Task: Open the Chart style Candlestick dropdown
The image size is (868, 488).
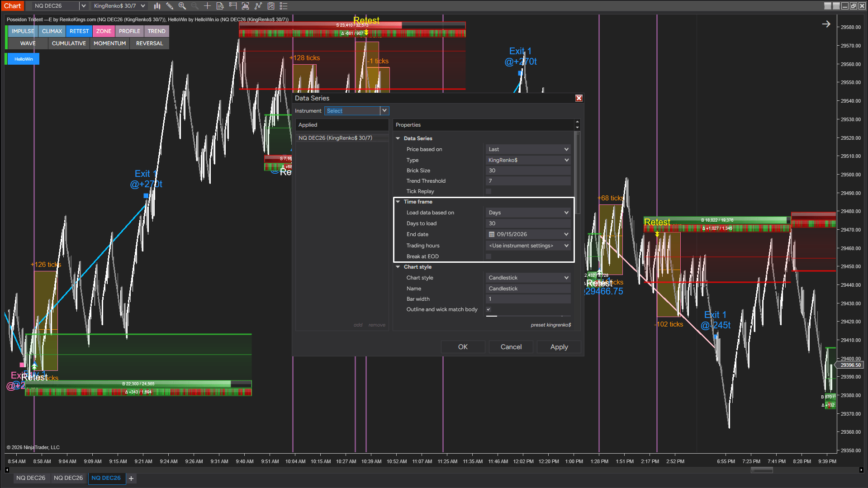Action: click(528, 278)
